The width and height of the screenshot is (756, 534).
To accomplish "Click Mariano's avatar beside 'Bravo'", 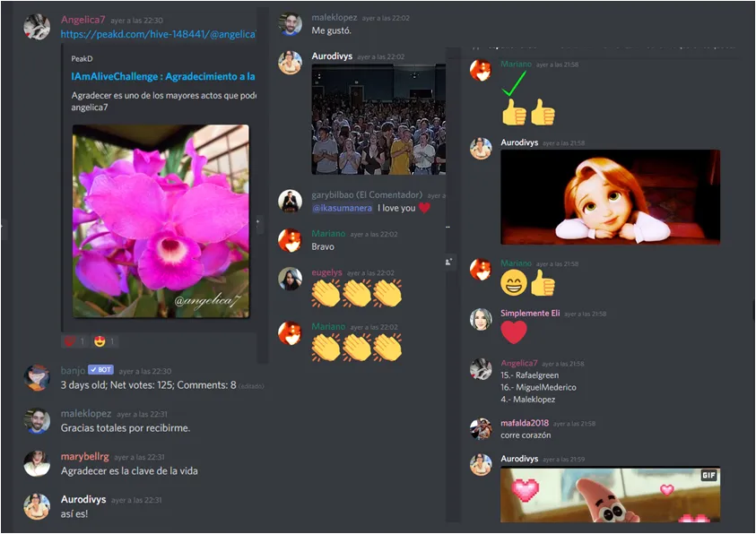I will (x=291, y=240).
